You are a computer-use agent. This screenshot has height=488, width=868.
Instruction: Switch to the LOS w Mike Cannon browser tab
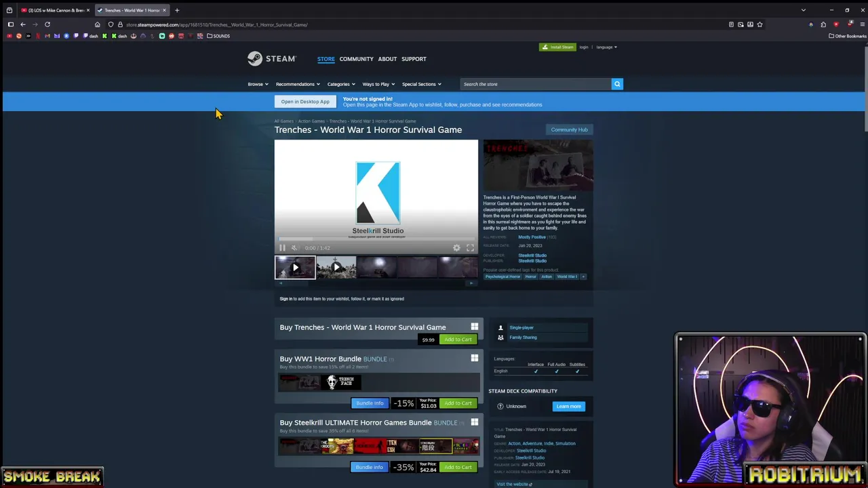[54, 10]
